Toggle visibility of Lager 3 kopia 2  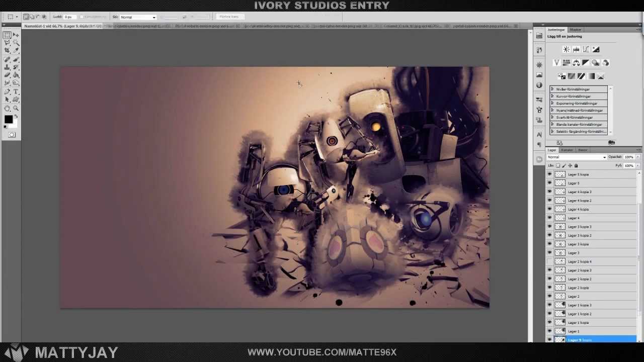[x=549, y=235]
